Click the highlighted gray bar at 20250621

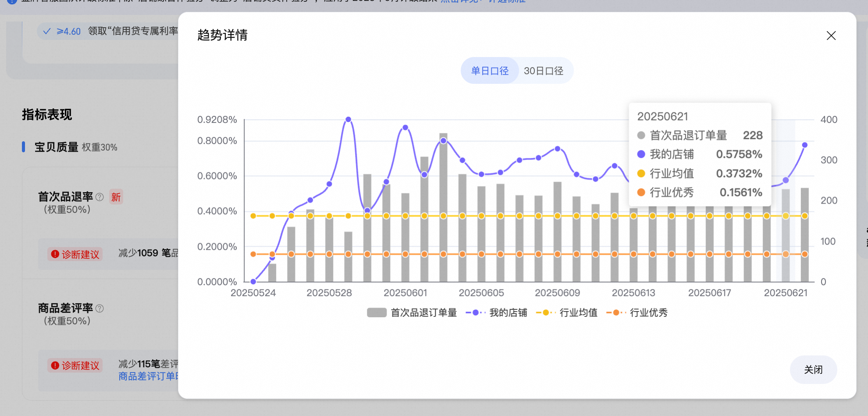(x=786, y=235)
